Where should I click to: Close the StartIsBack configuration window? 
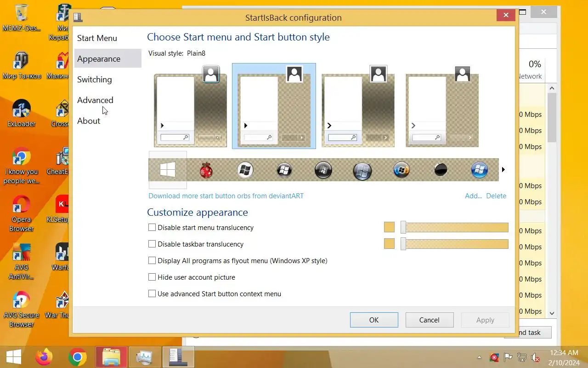tap(506, 15)
